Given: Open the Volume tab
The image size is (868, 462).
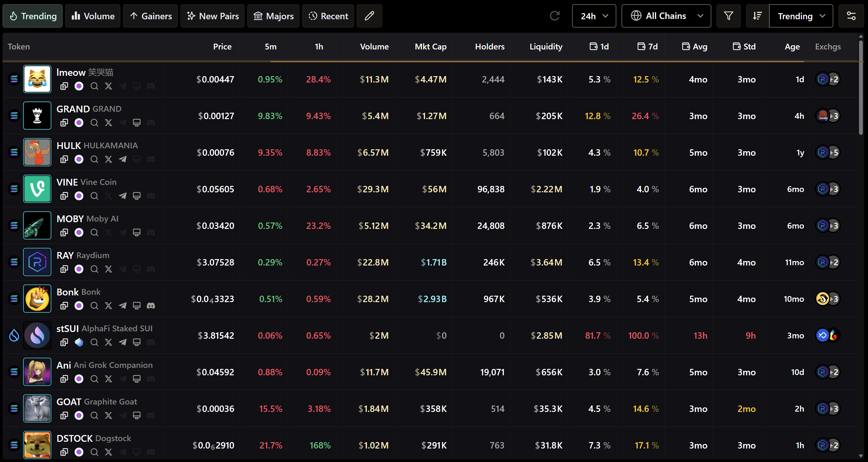Looking at the screenshot, I should [93, 16].
